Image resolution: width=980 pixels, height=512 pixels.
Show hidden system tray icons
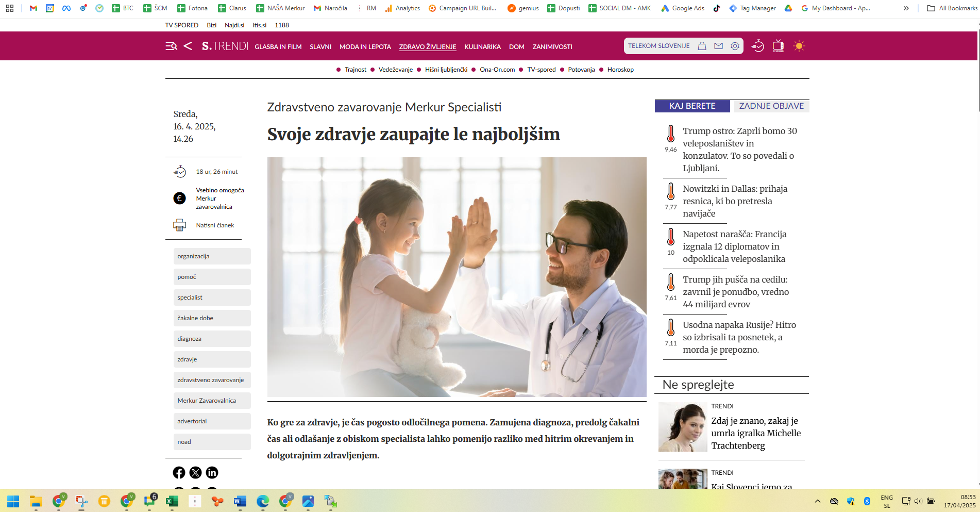click(x=817, y=501)
